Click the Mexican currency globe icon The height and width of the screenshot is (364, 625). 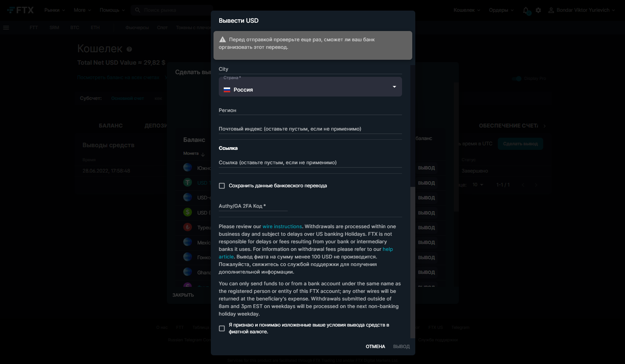187,242
